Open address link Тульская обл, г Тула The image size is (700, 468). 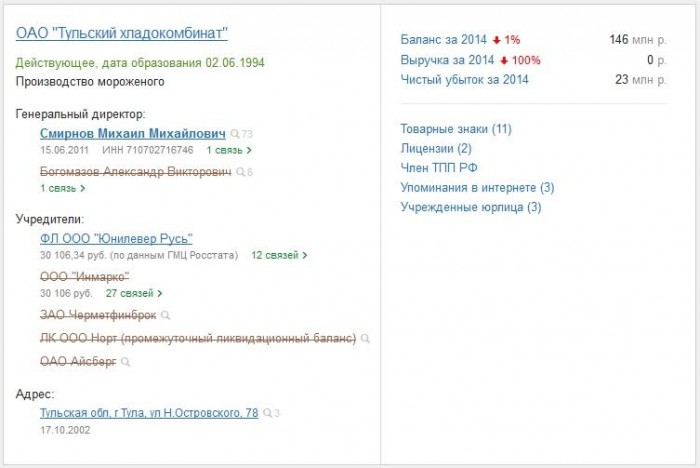(149, 412)
